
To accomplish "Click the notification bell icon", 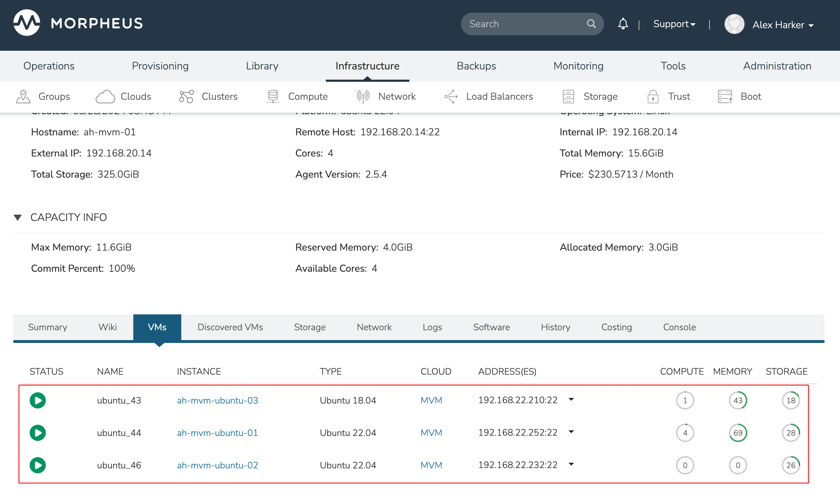I will tap(623, 24).
